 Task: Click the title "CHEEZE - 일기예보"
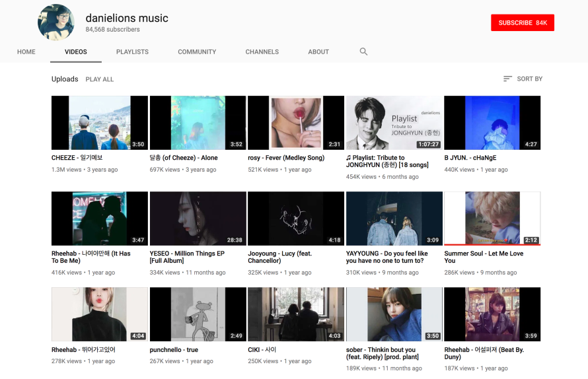click(x=77, y=158)
